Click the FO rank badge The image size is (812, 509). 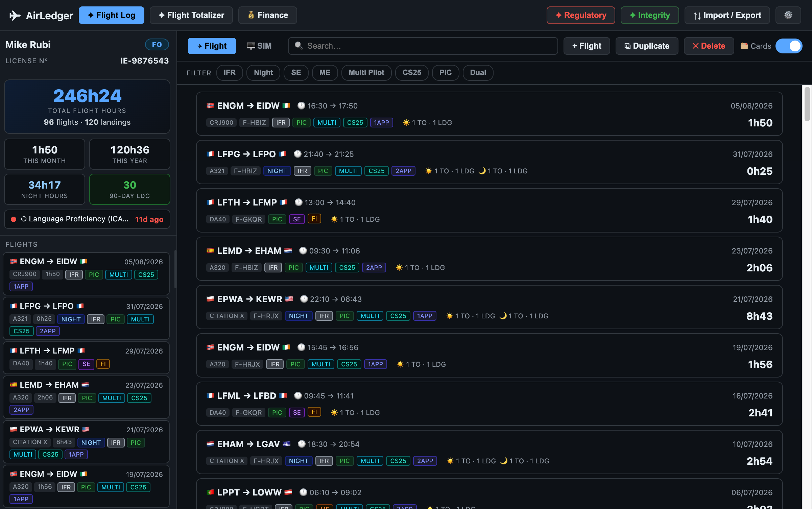(157, 45)
